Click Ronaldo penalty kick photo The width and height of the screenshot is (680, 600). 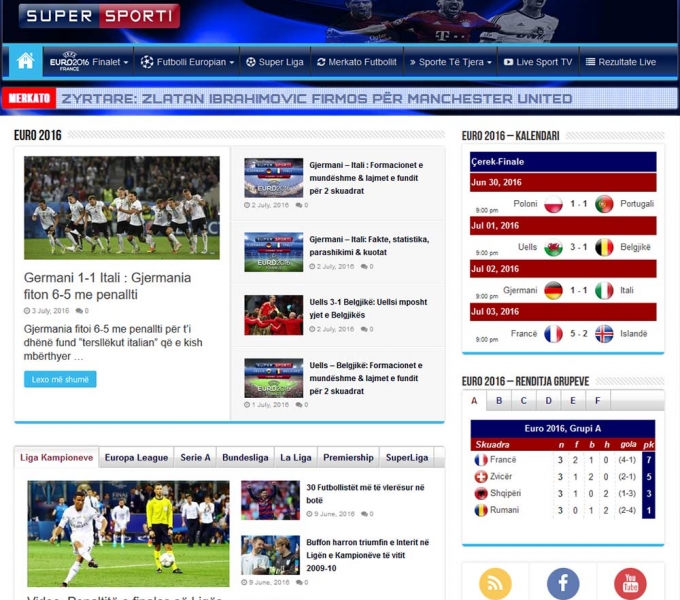(x=128, y=533)
